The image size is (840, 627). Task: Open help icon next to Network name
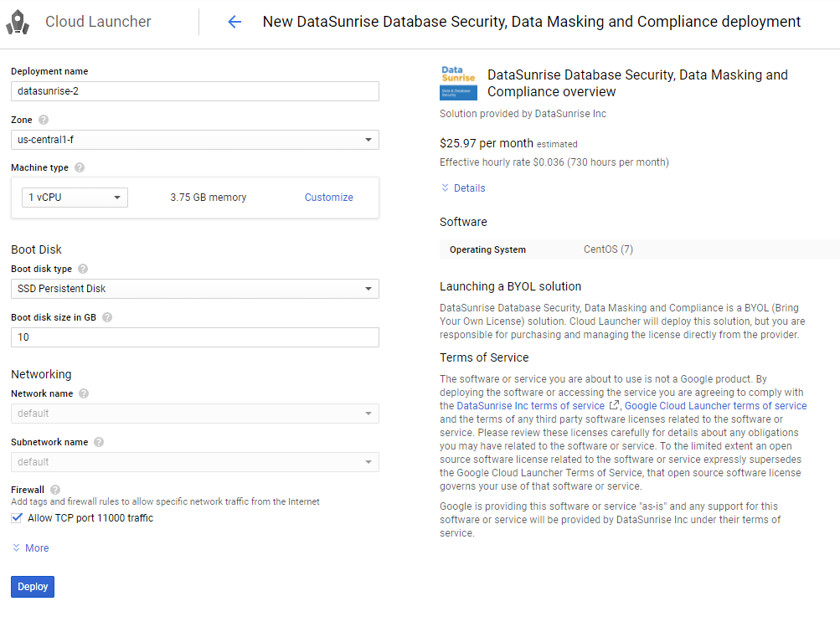click(x=84, y=393)
